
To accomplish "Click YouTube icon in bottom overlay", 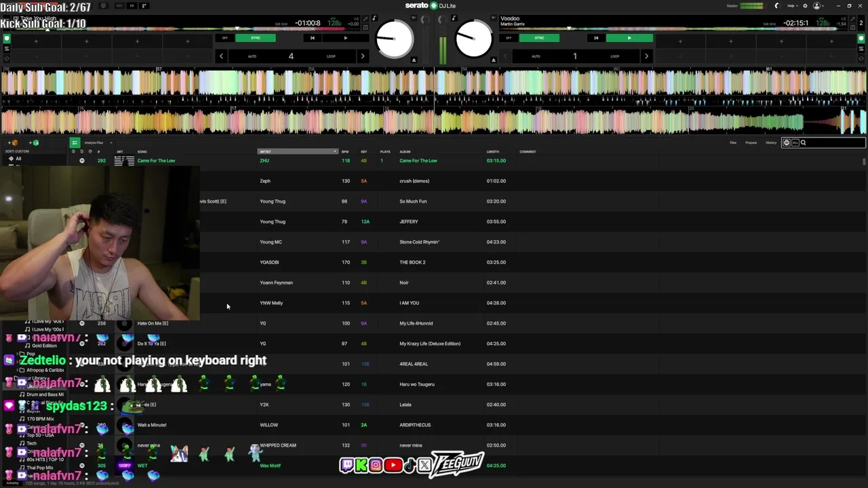I will (393, 465).
